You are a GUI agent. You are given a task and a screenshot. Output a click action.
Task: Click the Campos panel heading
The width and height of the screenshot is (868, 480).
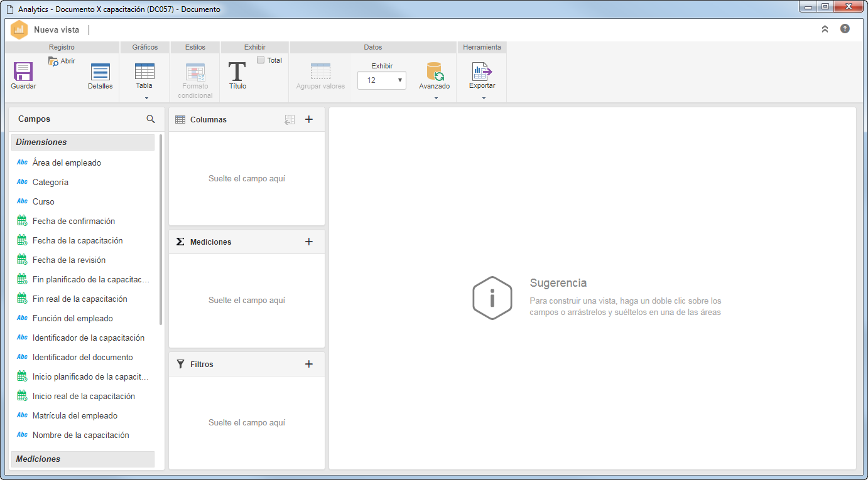pyautogui.click(x=34, y=119)
